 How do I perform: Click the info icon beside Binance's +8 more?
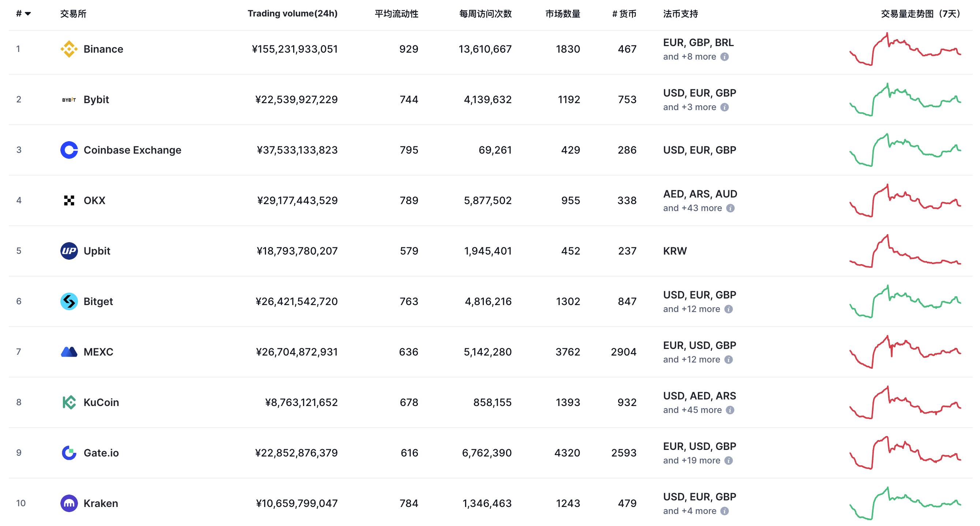(x=725, y=57)
